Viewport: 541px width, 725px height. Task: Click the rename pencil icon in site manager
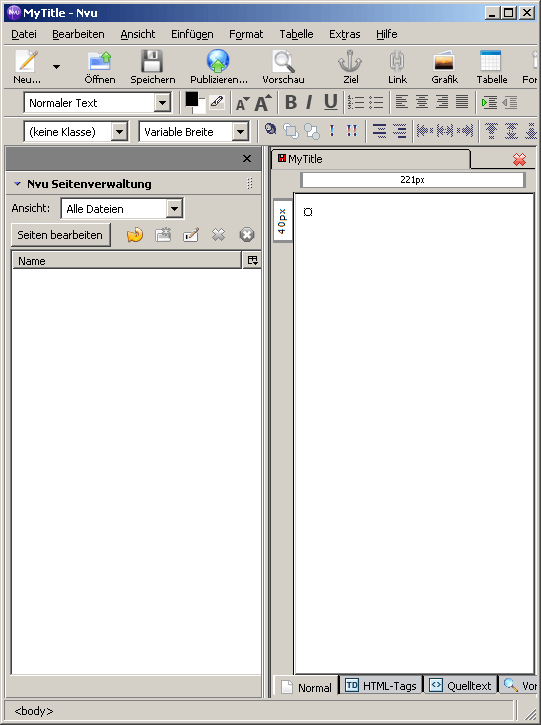tap(191, 235)
